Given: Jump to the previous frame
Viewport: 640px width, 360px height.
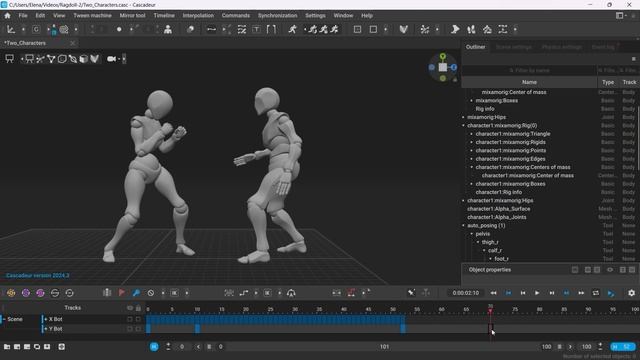Looking at the screenshot, I should (x=523, y=293).
